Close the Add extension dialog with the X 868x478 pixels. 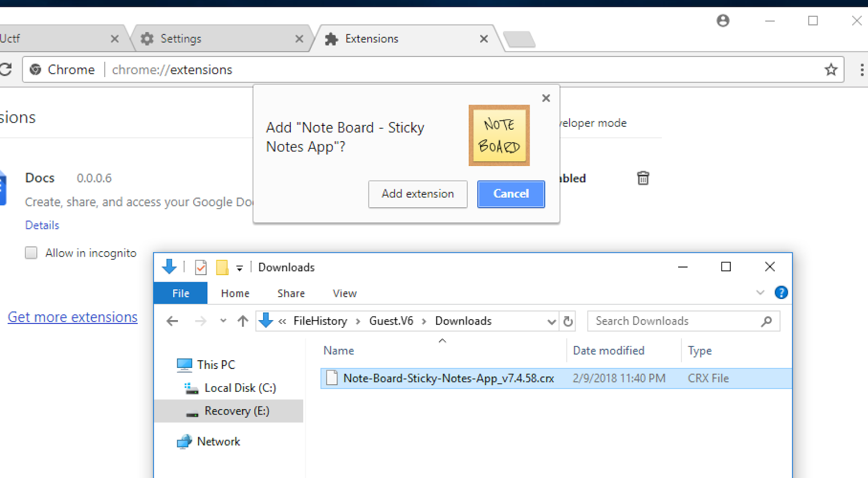pos(546,98)
